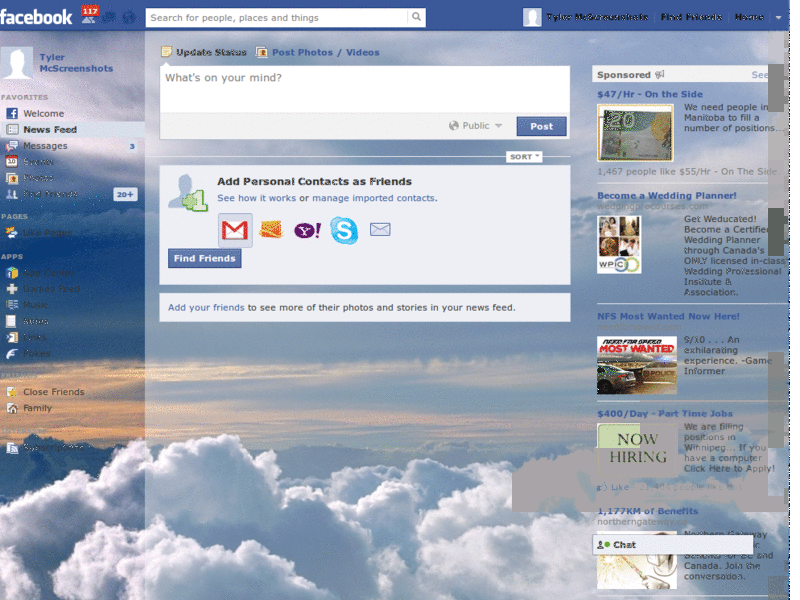This screenshot has height=600, width=800.
Task: Open the Public audience selector
Action: point(475,126)
